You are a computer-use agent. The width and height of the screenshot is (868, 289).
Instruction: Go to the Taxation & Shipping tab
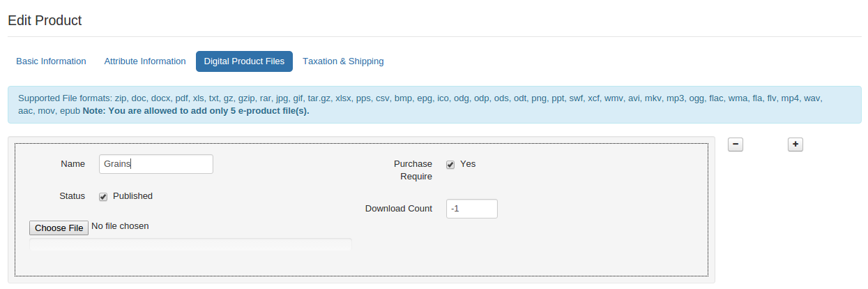[x=343, y=61]
